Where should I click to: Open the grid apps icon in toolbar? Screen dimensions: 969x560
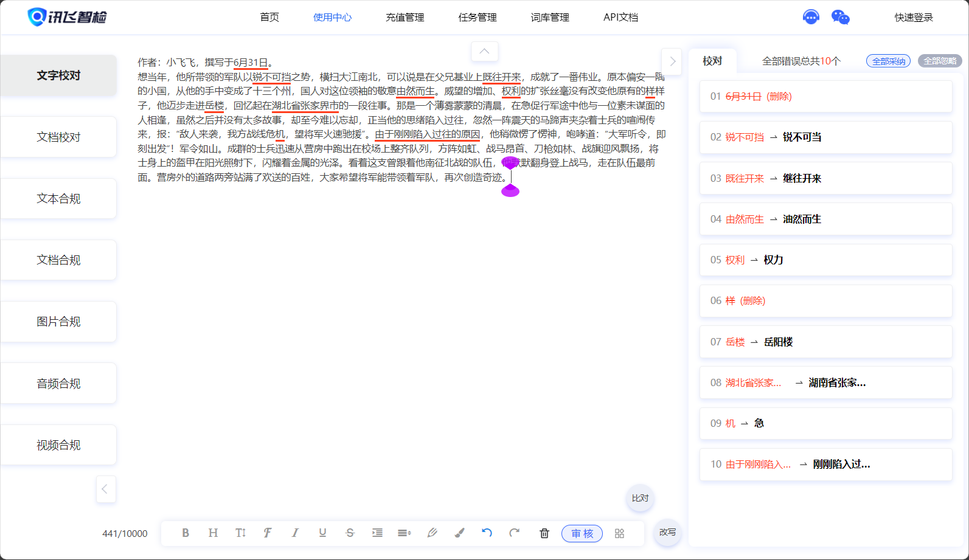(x=619, y=533)
